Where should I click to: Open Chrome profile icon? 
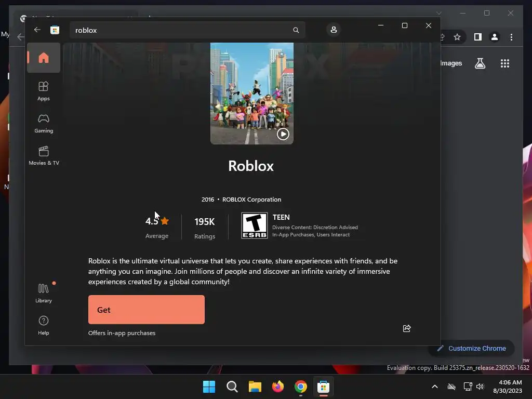495,37
